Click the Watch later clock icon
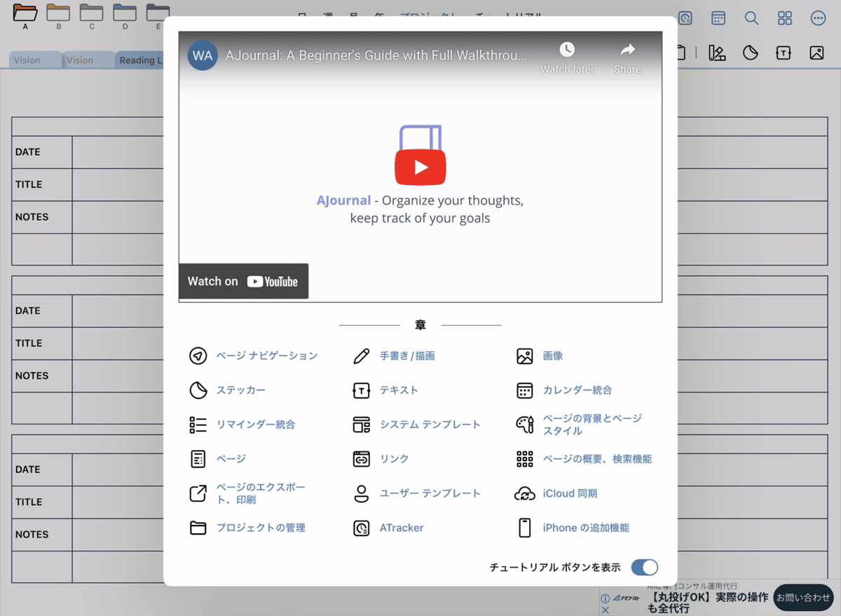The image size is (841, 616). pos(567,49)
